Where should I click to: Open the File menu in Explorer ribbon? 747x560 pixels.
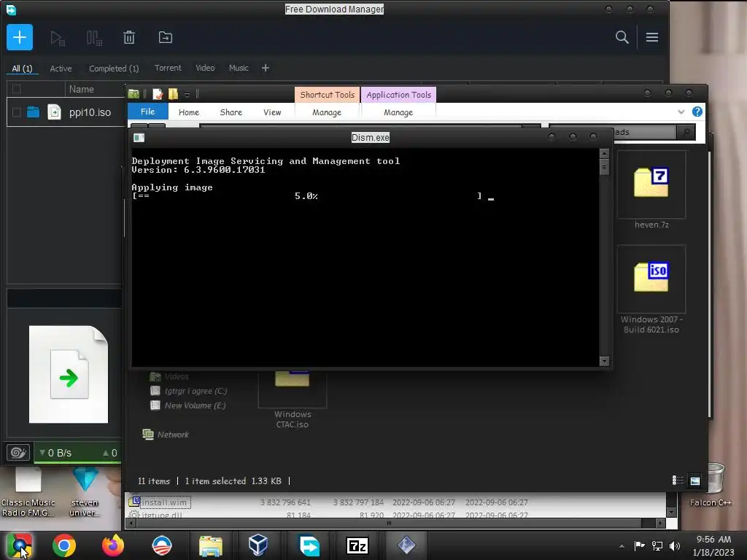coord(147,112)
